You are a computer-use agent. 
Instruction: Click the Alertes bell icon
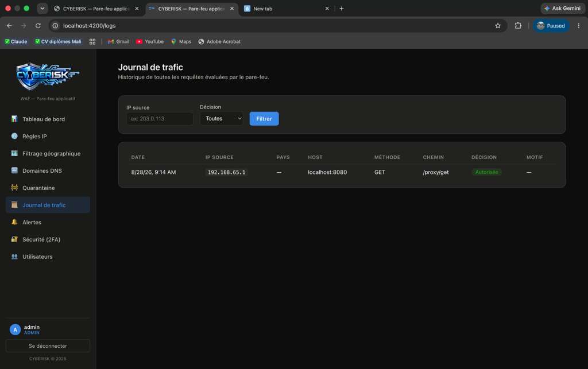14,222
